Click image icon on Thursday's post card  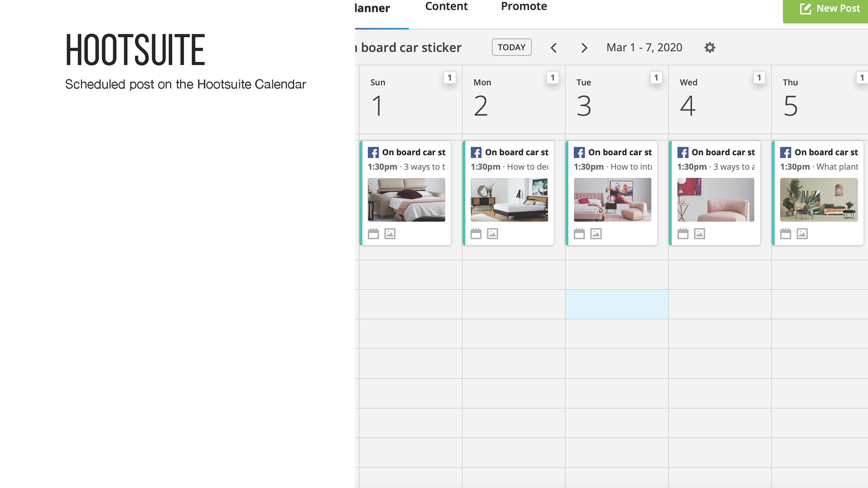pos(802,234)
